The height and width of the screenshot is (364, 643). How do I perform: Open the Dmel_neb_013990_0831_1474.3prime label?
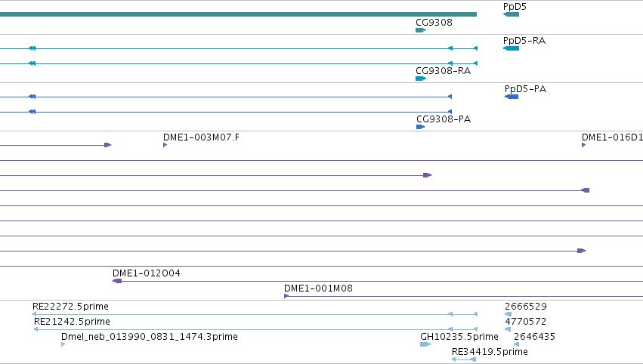[x=150, y=337]
